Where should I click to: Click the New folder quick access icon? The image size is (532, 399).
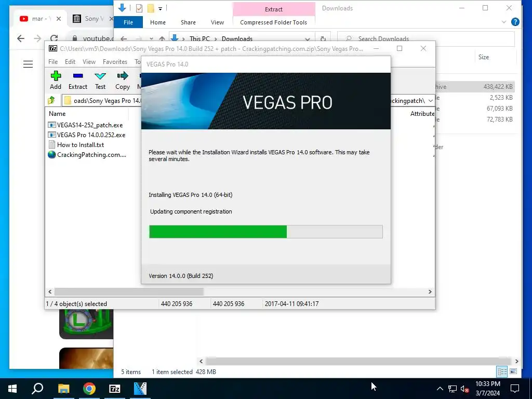coord(151,8)
